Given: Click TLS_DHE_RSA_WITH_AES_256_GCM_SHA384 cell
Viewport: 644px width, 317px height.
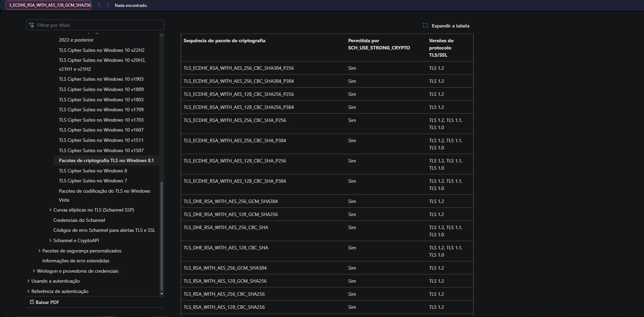Looking at the screenshot, I should (x=231, y=201).
